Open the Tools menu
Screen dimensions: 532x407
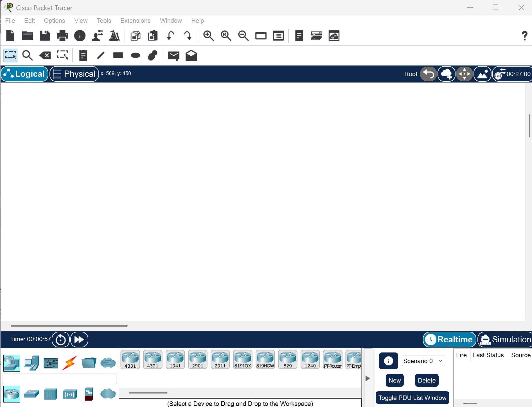(x=104, y=21)
